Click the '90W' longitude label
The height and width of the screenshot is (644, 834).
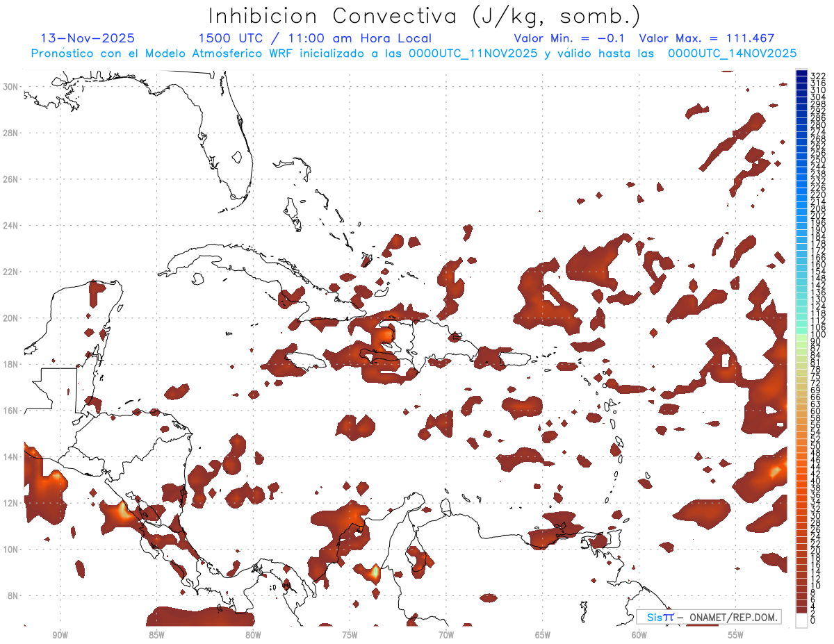click(x=60, y=634)
